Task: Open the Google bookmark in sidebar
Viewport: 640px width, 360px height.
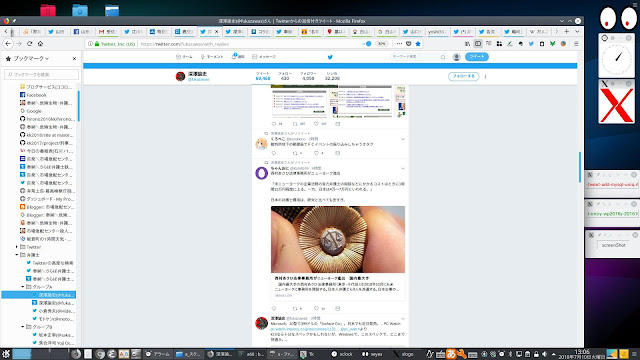Action: tap(34, 111)
